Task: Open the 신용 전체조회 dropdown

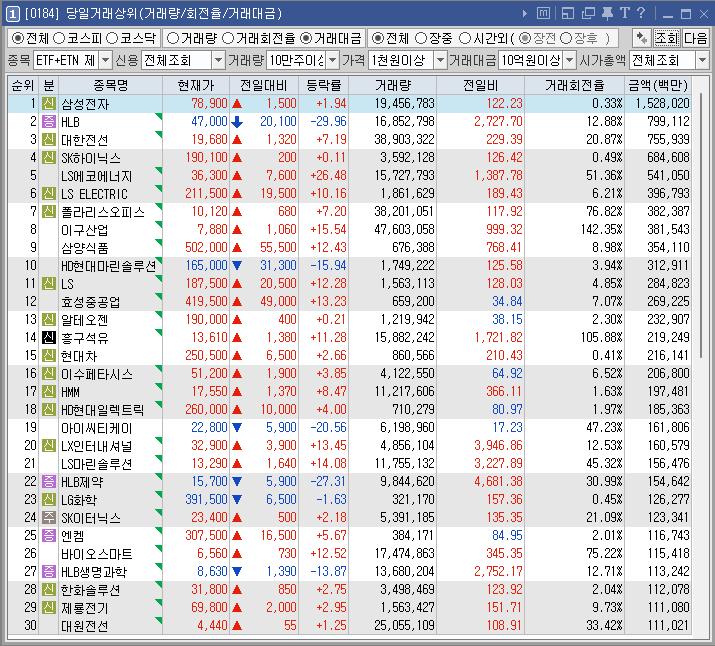Action: [219, 60]
